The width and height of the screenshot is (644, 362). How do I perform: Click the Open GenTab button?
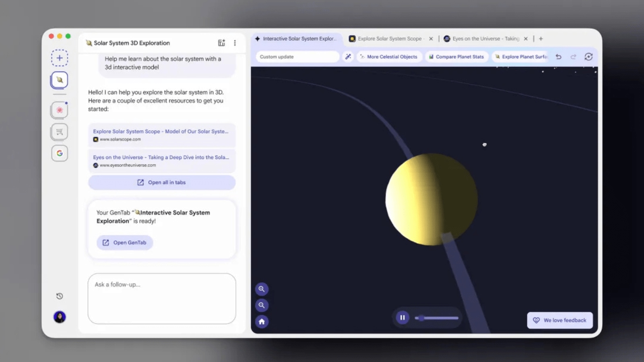point(125,243)
